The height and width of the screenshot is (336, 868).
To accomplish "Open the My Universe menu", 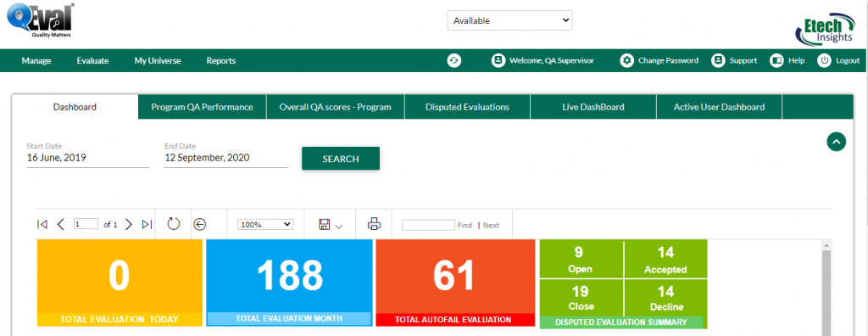I will pyautogui.click(x=157, y=61).
